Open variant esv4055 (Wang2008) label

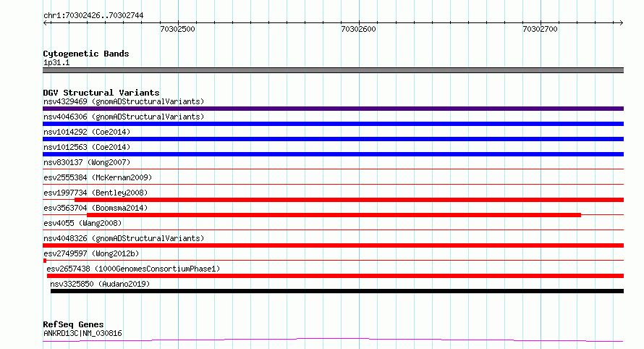coord(82,223)
